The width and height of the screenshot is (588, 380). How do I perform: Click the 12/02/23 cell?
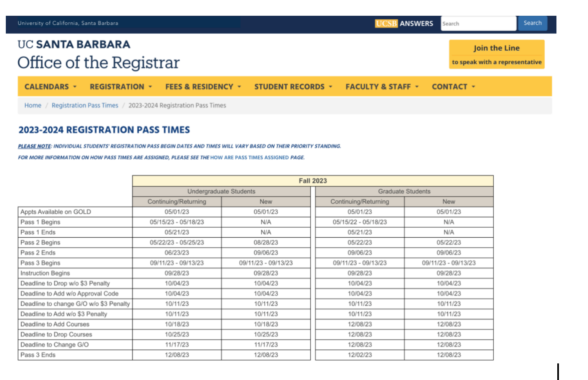tap(360, 355)
